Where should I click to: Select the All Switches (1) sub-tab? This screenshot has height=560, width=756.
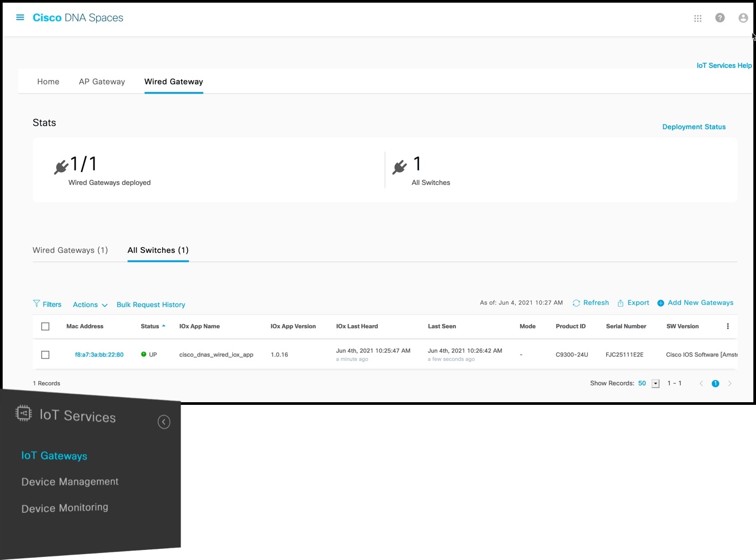pos(158,250)
